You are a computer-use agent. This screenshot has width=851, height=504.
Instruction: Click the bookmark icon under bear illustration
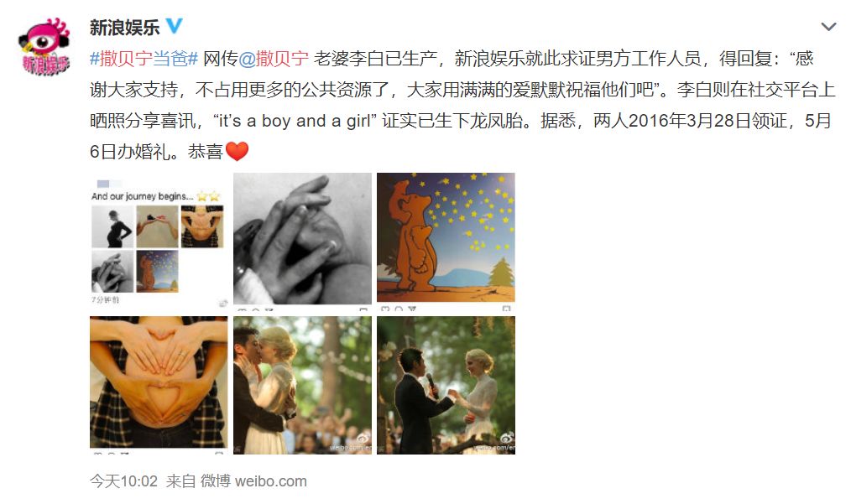point(506,309)
